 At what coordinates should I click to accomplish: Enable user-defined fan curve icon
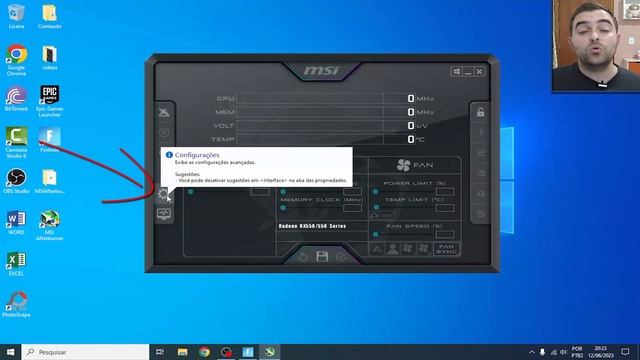(393, 249)
